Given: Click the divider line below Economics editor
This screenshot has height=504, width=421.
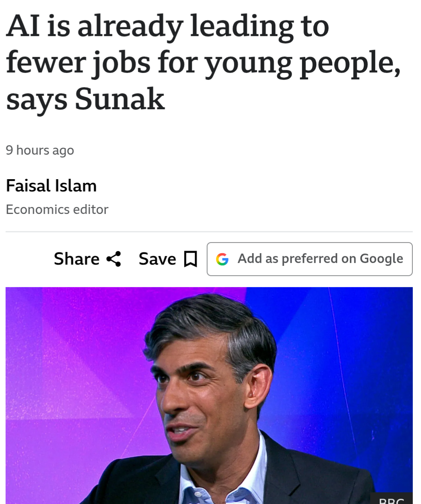Looking at the screenshot, I should [x=209, y=232].
